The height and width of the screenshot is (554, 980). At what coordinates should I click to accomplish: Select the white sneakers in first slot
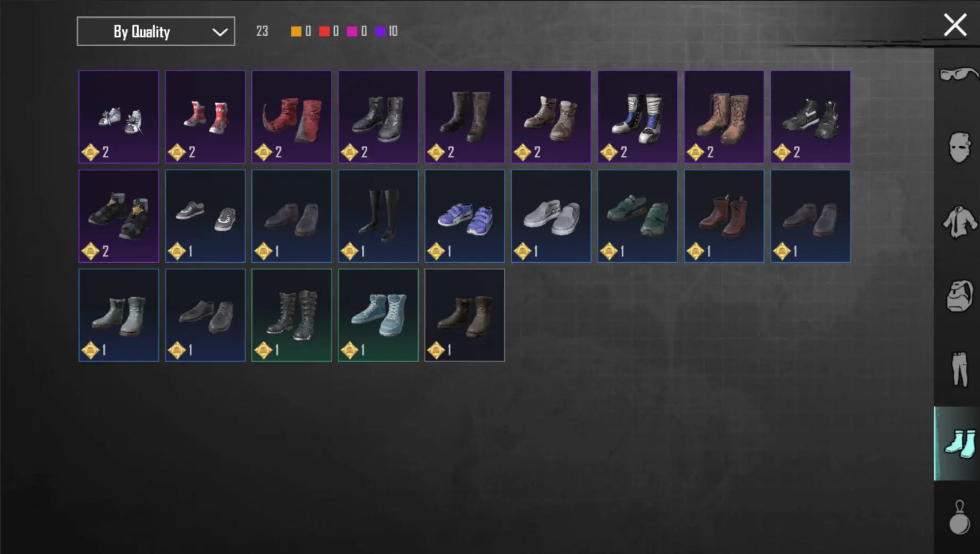(x=119, y=116)
